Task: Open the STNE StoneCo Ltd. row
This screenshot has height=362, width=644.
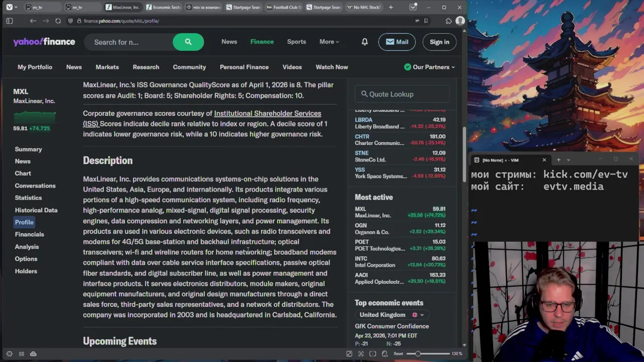Action: point(400,156)
